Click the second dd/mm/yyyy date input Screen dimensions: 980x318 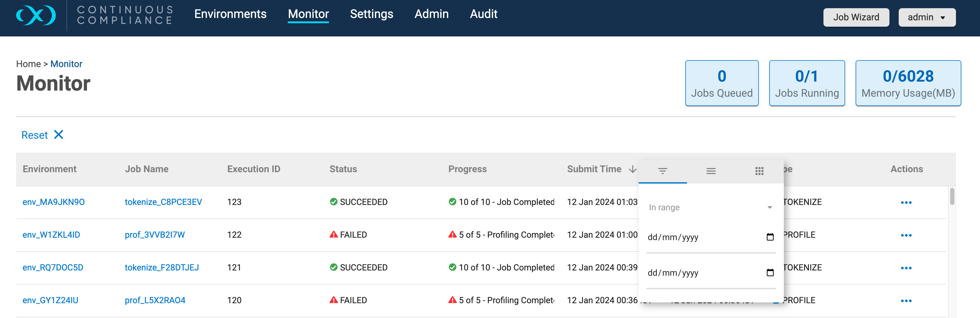pyautogui.click(x=711, y=273)
